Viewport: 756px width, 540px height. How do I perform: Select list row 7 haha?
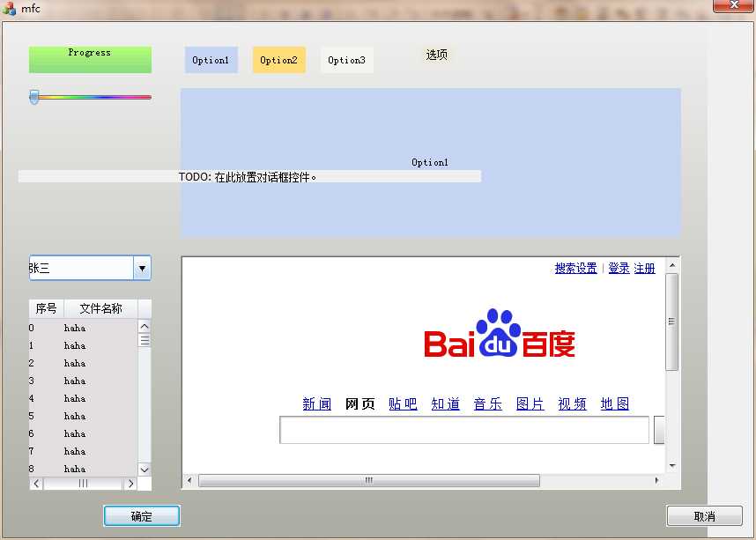click(x=83, y=451)
